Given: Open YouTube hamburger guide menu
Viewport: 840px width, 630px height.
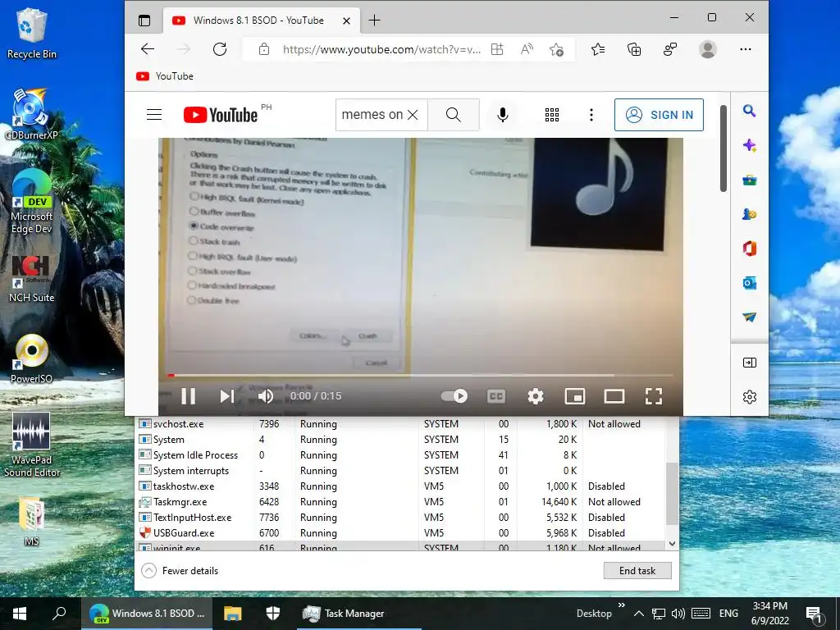Looking at the screenshot, I should coord(154,115).
